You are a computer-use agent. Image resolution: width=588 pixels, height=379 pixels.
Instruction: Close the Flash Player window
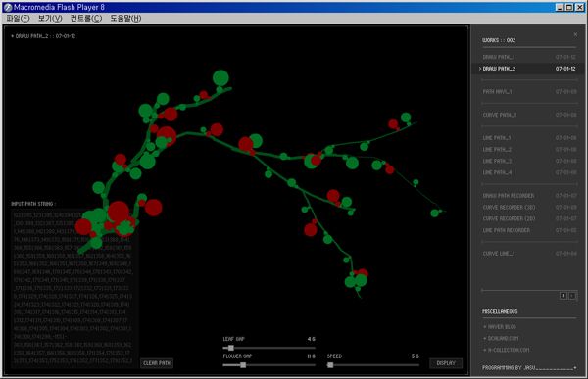pos(580,7)
